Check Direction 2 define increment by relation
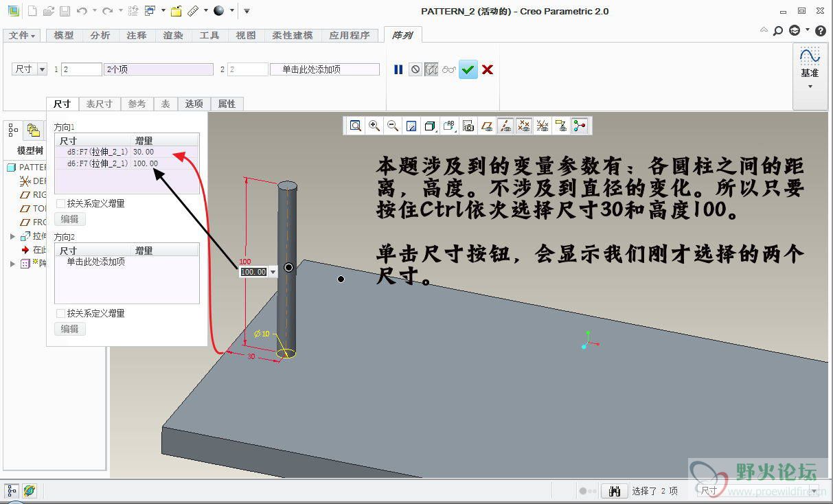The height and width of the screenshot is (504, 833). pos(60,314)
